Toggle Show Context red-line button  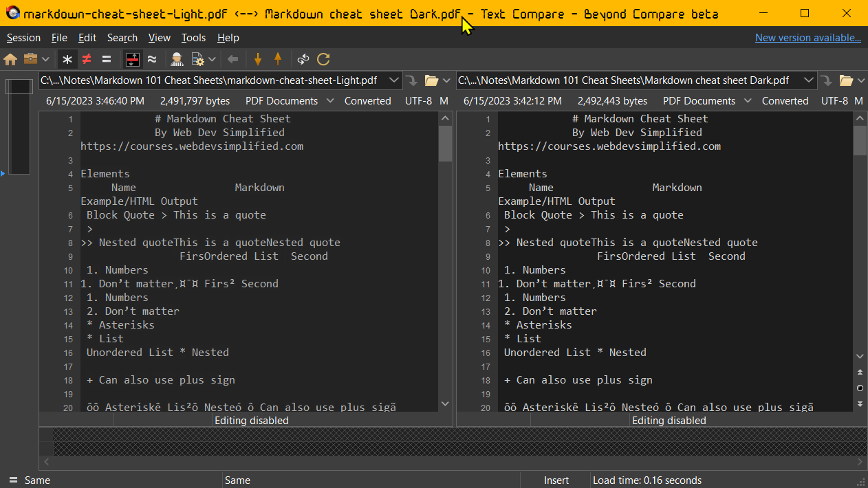(133, 59)
